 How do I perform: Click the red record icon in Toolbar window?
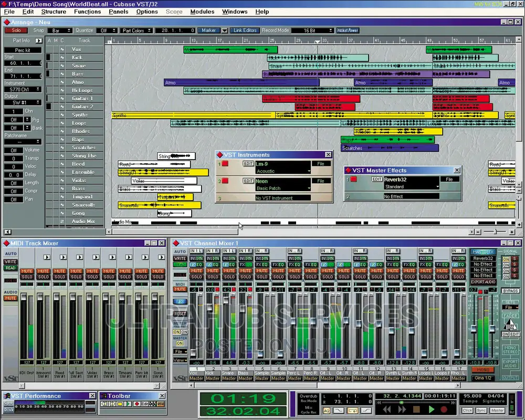136,404
